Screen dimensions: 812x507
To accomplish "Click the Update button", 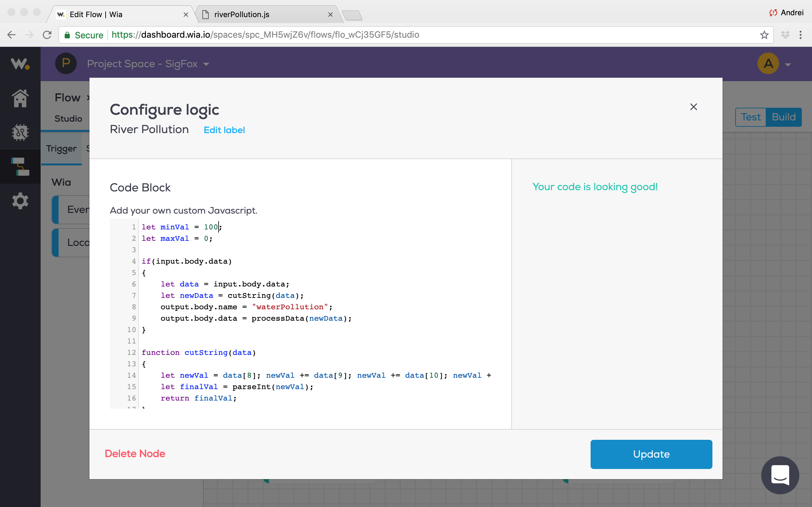I will (x=651, y=454).
